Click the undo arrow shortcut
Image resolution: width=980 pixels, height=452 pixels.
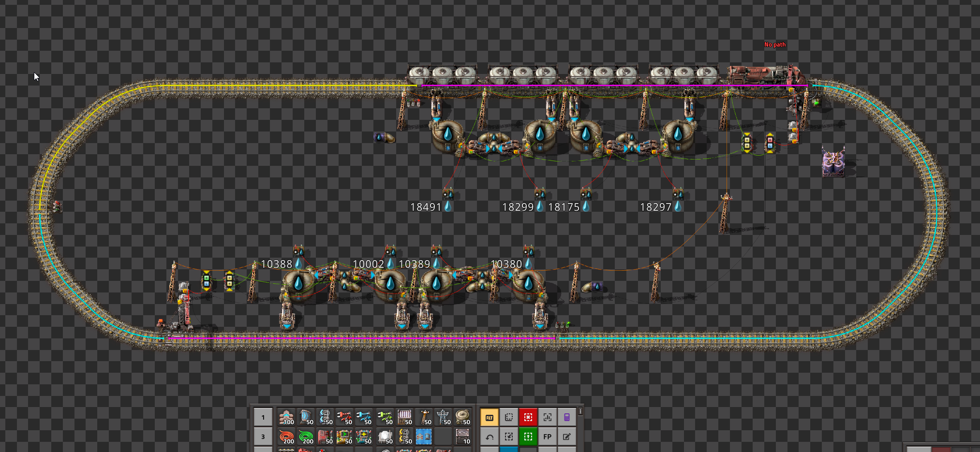(490, 437)
